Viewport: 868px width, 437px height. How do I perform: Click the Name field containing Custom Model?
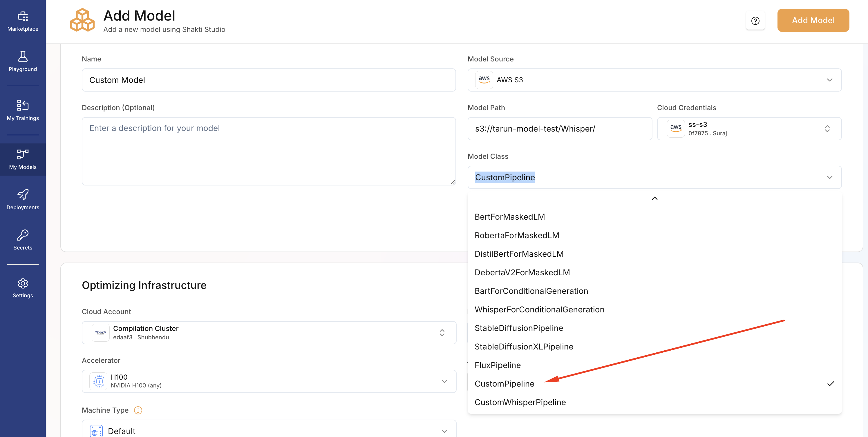[x=269, y=80]
